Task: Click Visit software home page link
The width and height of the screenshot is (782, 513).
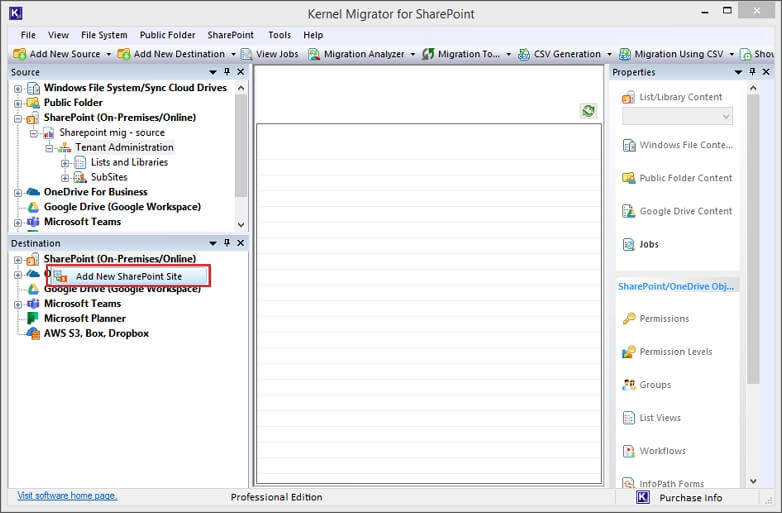Action: click(x=67, y=496)
